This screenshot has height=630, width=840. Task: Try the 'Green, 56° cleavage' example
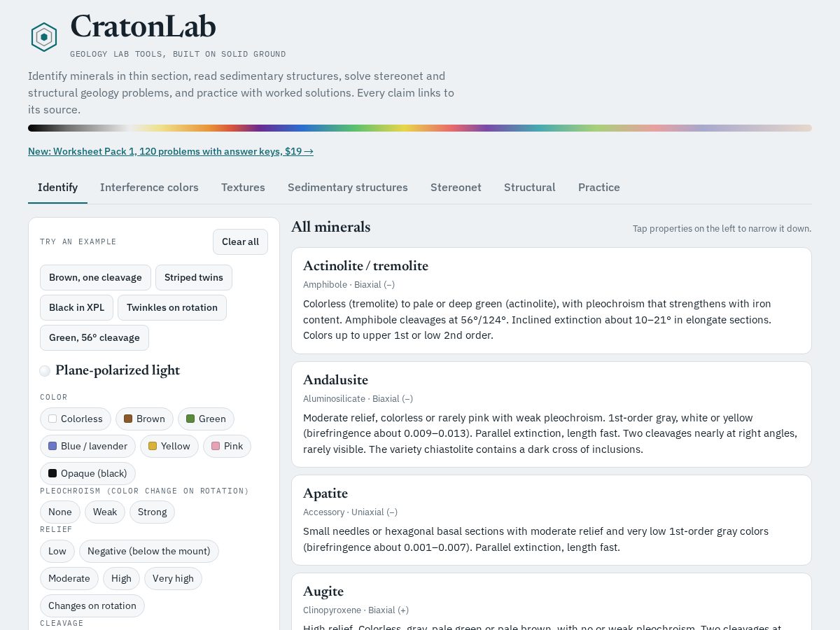pos(94,337)
